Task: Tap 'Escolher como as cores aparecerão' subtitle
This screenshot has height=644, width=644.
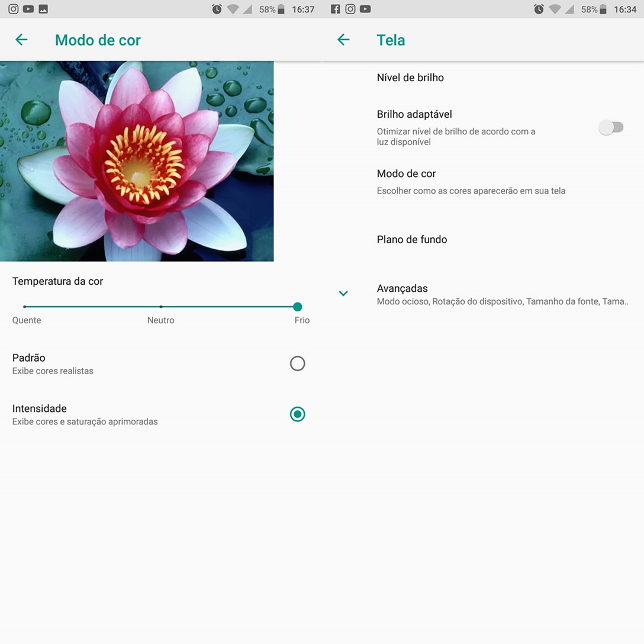Action: click(471, 191)
